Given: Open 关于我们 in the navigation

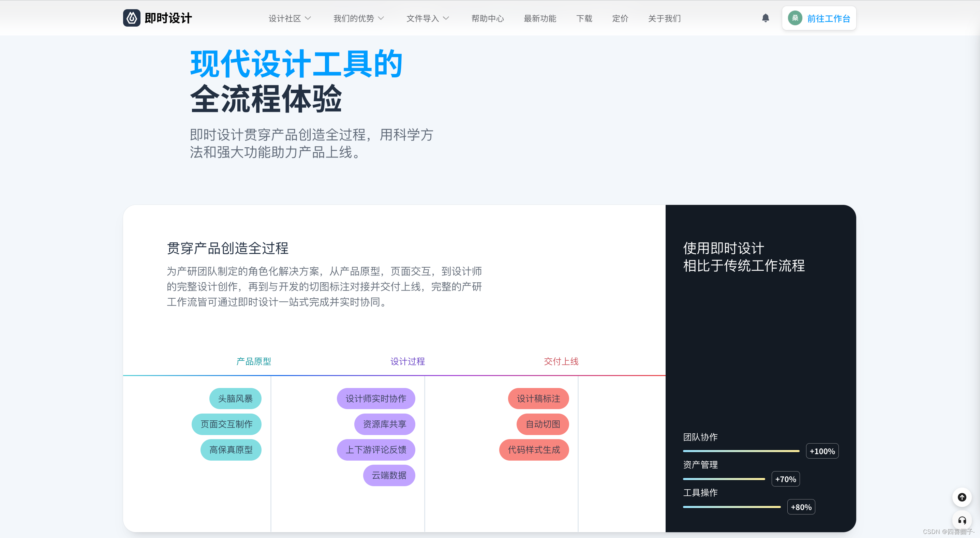Looking at the screenshot, I should (664, 18).
